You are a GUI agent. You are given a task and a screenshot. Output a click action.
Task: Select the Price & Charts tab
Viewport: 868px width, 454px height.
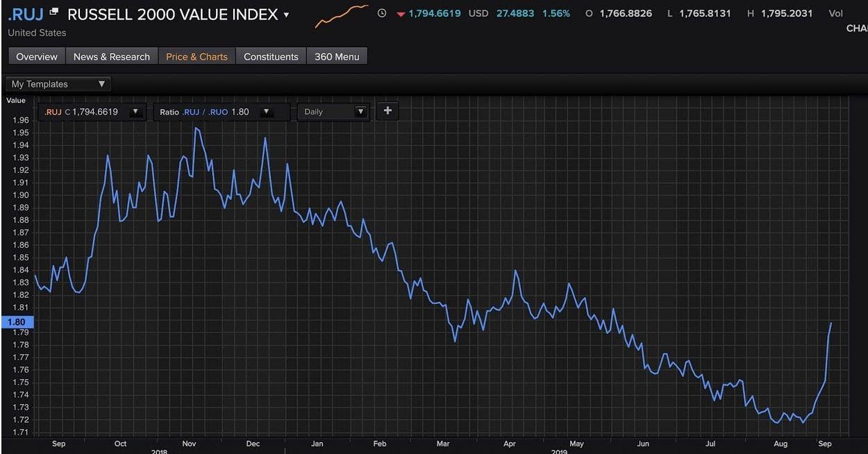tap(197, 56)
